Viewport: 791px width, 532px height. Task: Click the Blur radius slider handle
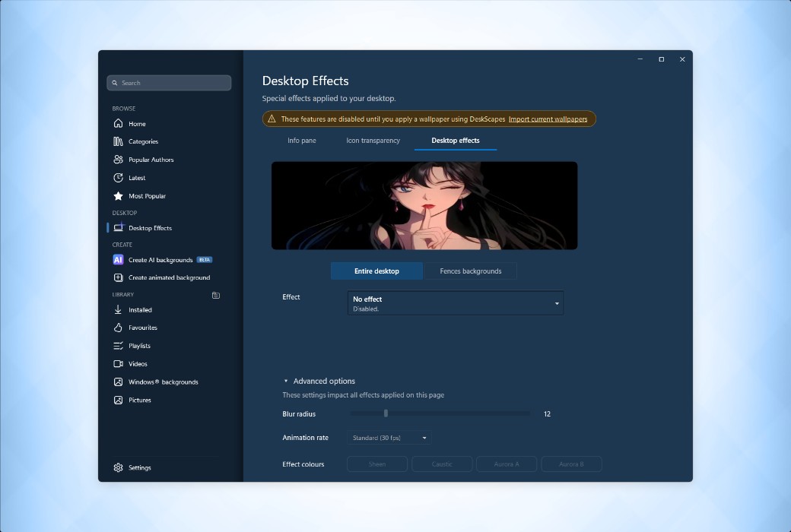[x=386, y=413]
